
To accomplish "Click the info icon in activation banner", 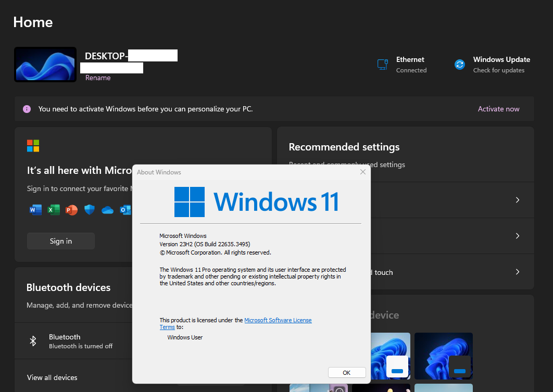I will (x=27, y=109).
